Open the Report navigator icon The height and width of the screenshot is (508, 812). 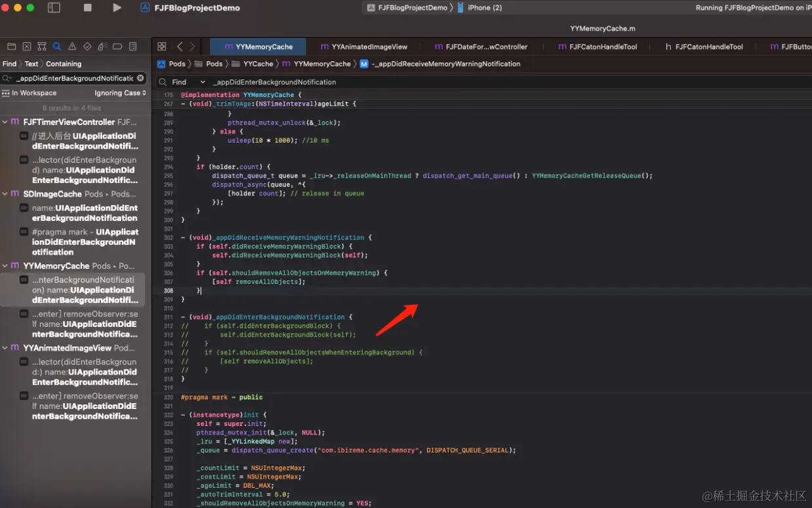click(133, 47)
